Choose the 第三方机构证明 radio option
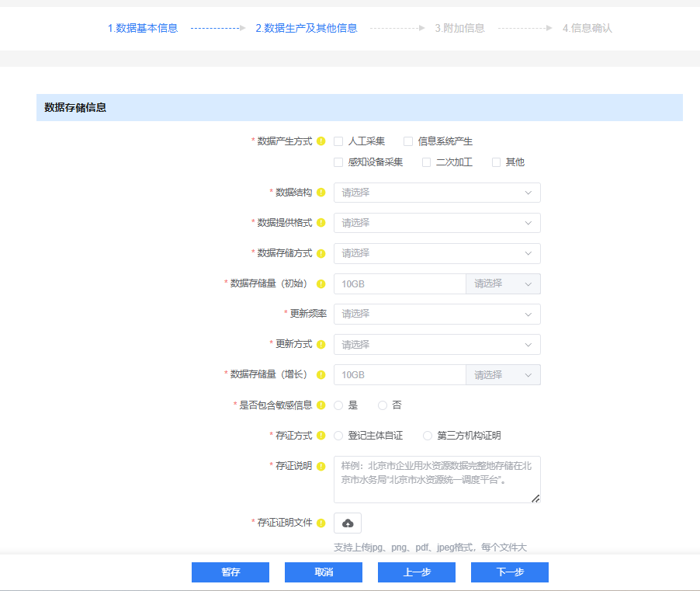Image resolution: width=700 pixels, height=591 pixels. (x=428, y=436)
